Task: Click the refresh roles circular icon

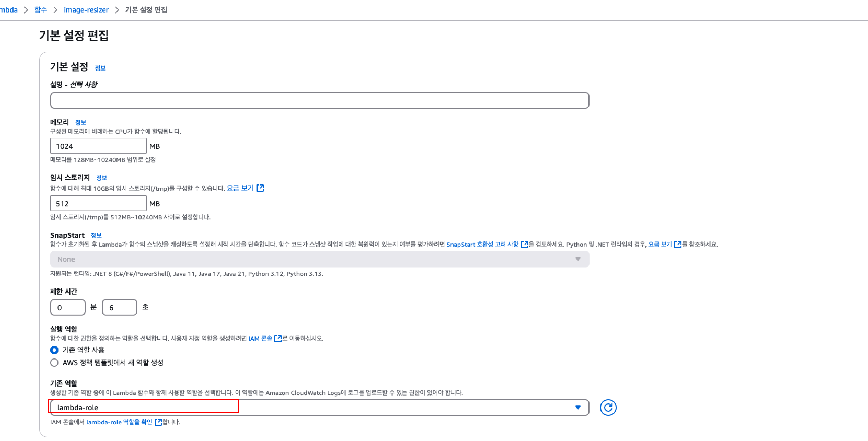Action: (x=608, y=408)
